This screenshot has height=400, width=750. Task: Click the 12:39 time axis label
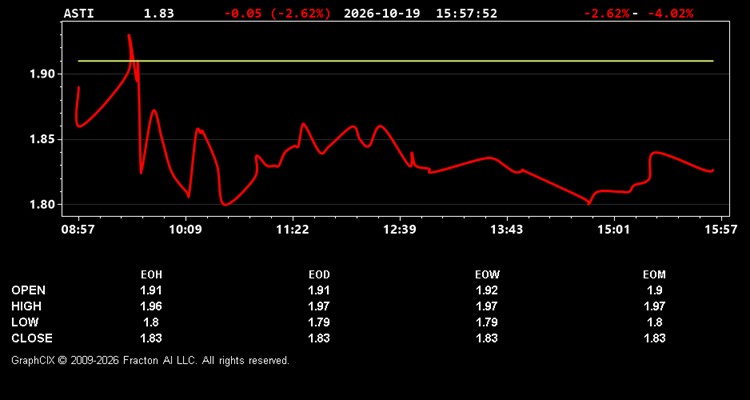tap(400, 229)
